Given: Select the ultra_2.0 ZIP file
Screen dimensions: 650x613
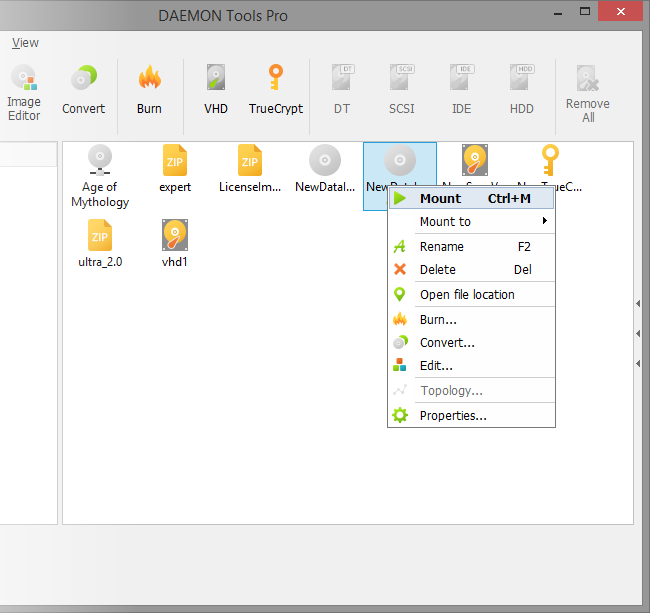Looking at the screenshot, I should pyautogui.click(x=100, y=244).
